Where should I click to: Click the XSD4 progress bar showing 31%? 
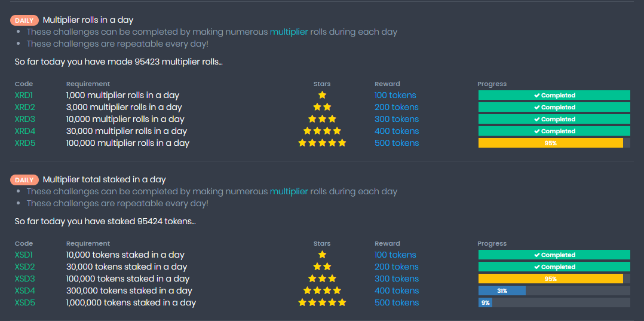(554, 291)
